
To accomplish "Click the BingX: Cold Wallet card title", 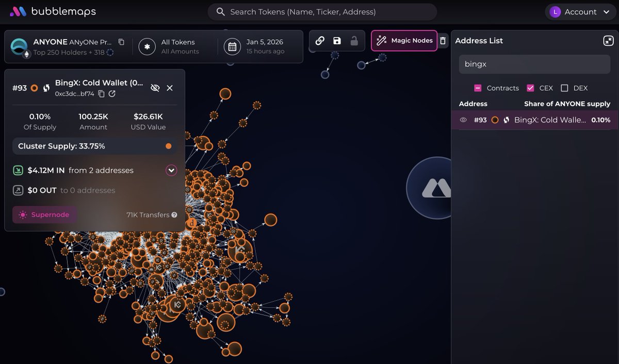I will click(x=99, y=82).
